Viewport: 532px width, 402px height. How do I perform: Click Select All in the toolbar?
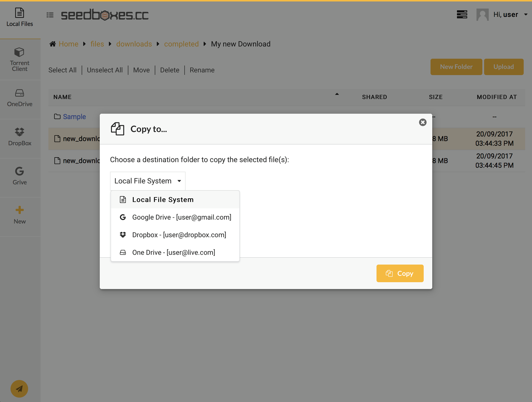coord(62,70)
